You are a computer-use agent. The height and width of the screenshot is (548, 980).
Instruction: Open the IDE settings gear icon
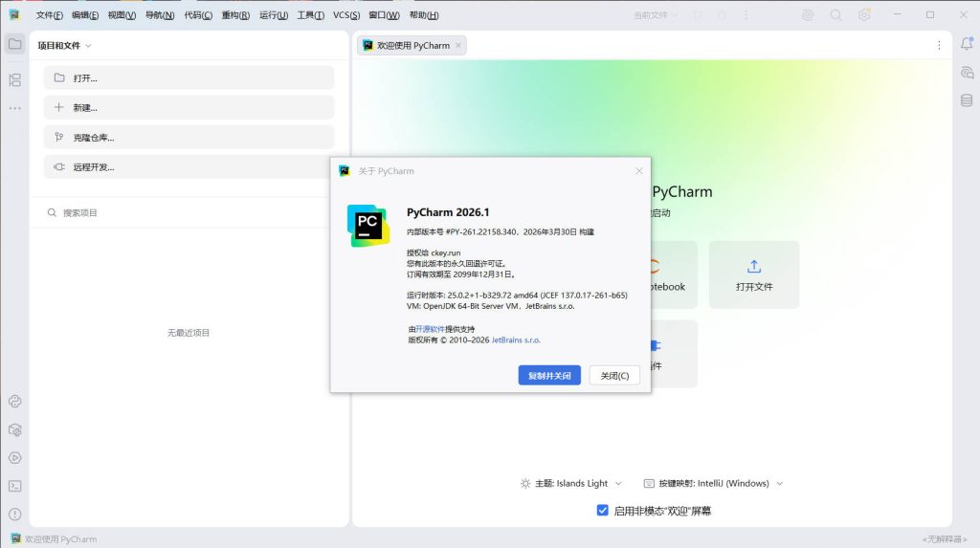(x=864, y=15)
